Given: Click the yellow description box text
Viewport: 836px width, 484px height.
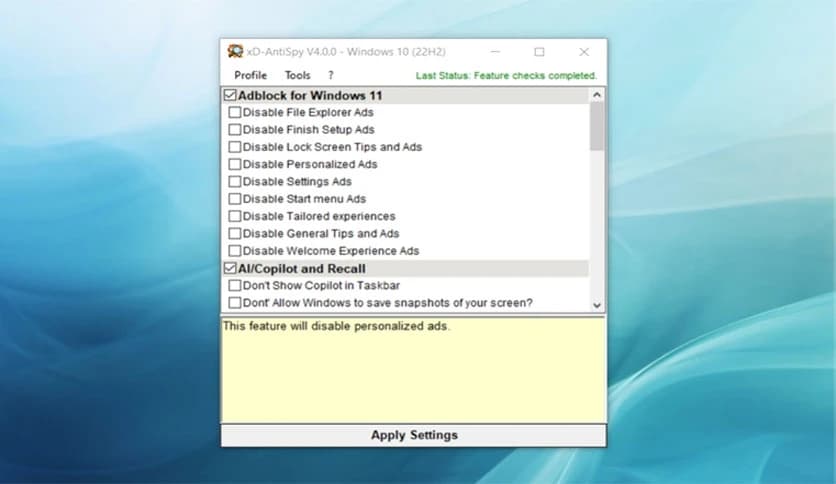Looking at the screenshot, I should [336, 326].
